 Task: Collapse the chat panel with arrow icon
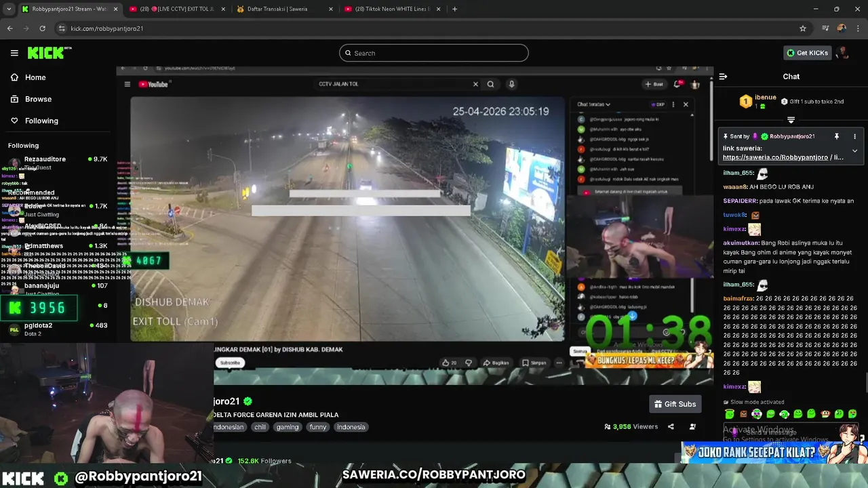723,77
